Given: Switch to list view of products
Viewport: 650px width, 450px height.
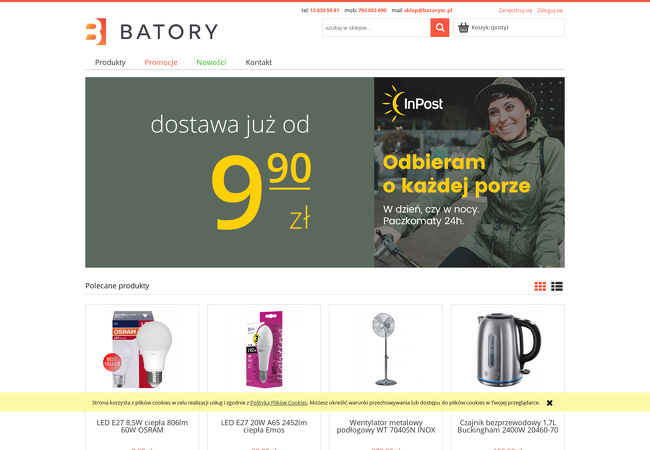Looking at the screenshot, I should pos(557,286).
